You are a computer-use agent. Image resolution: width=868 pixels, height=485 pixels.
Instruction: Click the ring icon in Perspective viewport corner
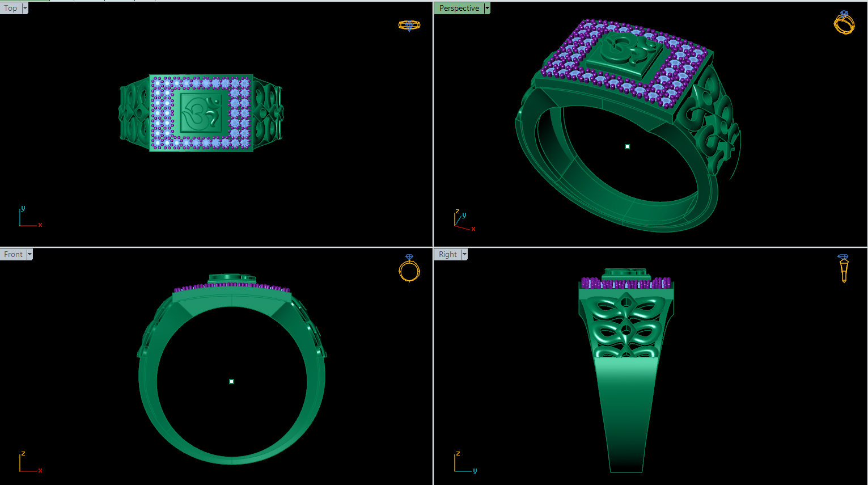[844, 23]
